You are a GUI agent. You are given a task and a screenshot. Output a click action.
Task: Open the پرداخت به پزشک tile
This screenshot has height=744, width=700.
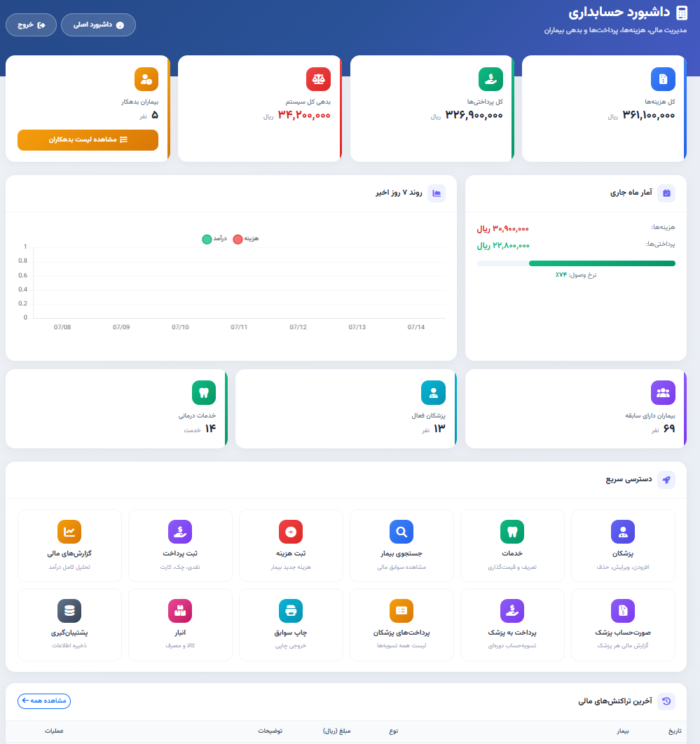tap(512, 625)
